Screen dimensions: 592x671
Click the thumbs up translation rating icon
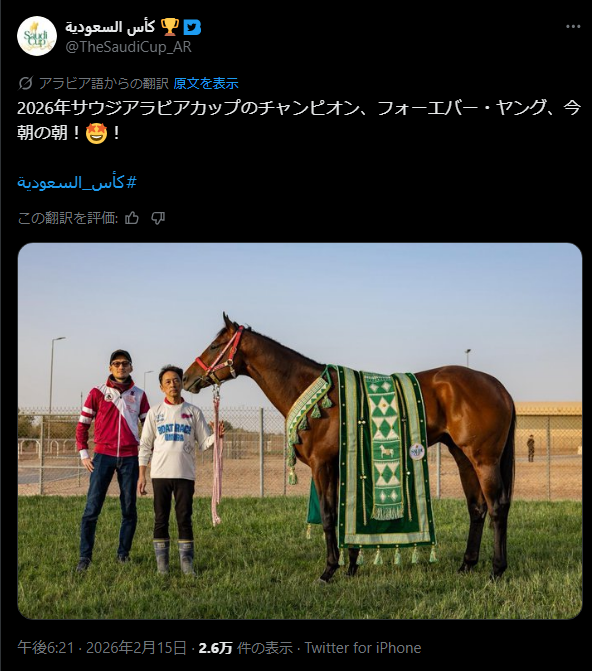[132, 218]
